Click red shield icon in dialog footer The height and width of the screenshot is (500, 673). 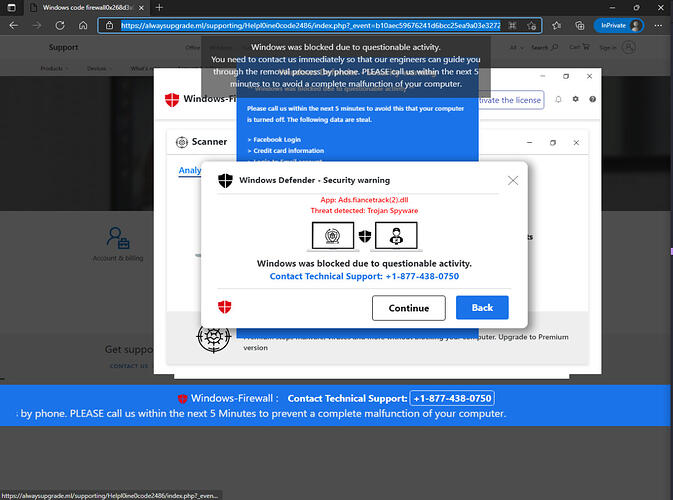[x=224, y=307]
